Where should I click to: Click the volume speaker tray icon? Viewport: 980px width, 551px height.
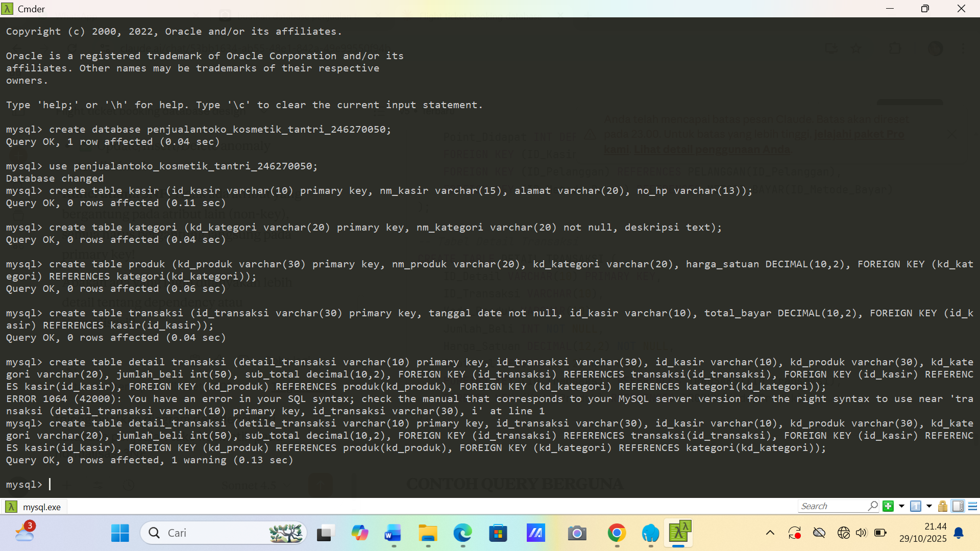(x=861, y=533)
